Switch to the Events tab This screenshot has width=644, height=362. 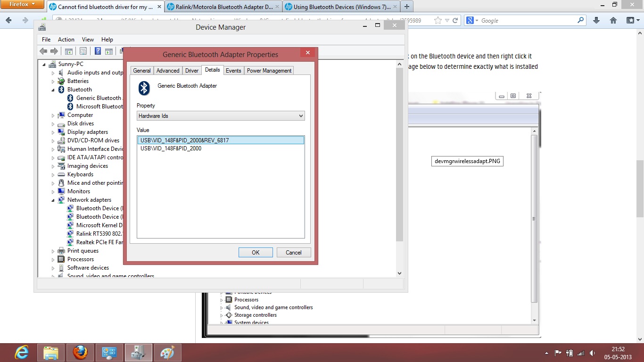pos(233,71)
